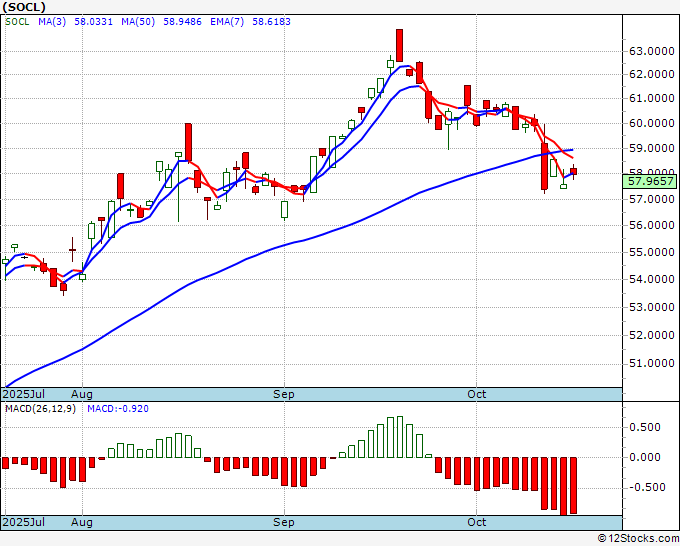
Task: Click Aug on the MACD time axis
Action: (82, 522)
